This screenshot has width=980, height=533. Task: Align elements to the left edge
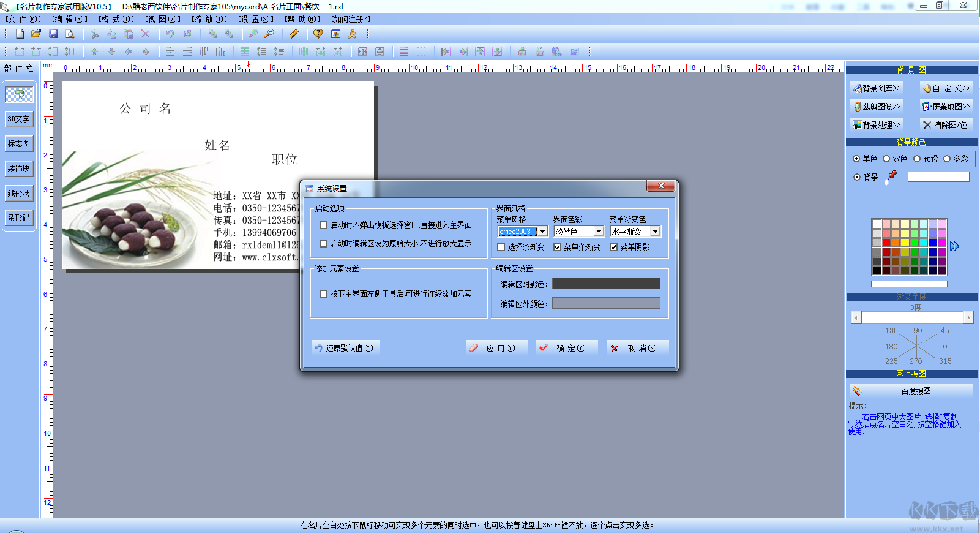170,52
